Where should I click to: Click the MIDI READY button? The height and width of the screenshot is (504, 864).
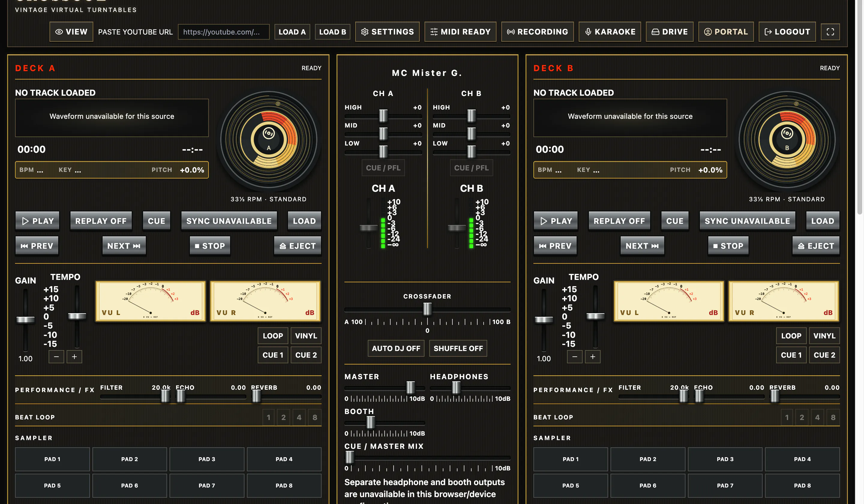[460, 32]
